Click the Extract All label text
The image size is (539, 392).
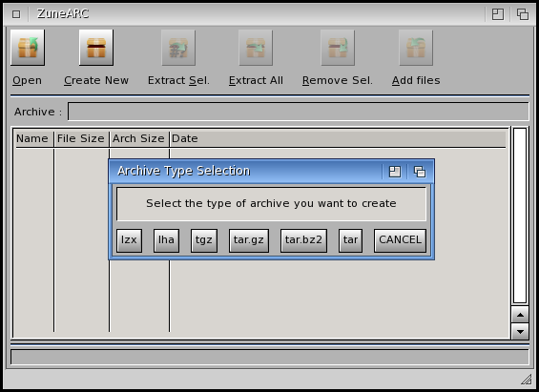[256, 80]
